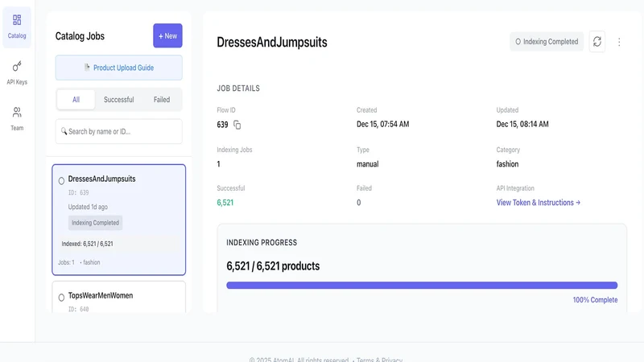Open the API Keys section

click(17, 73)
